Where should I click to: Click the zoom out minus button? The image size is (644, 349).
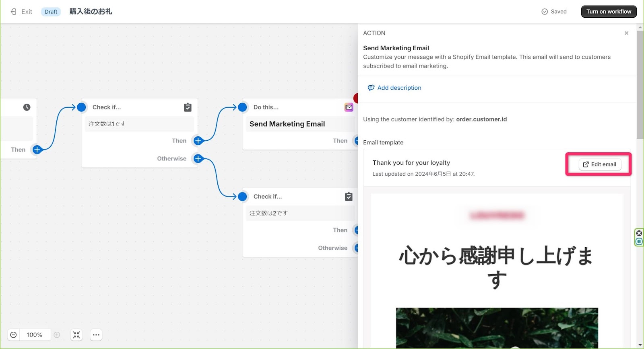click(x=13, y=335)
